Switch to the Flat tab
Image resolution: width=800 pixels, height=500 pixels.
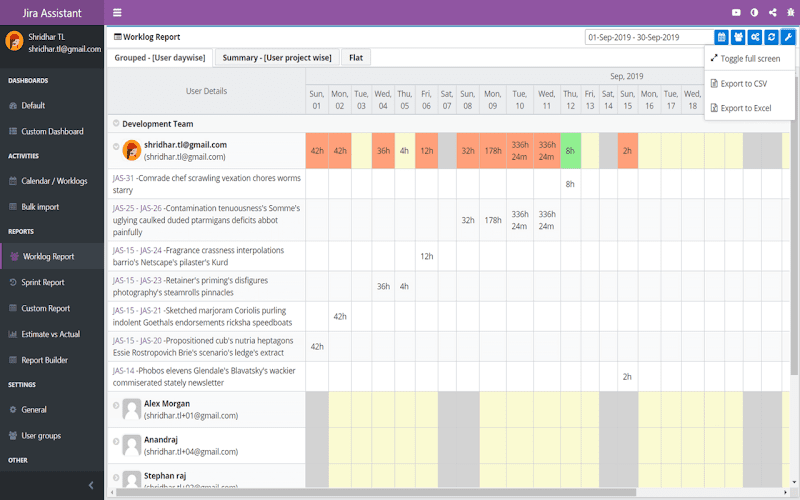[x=356, y=58]
